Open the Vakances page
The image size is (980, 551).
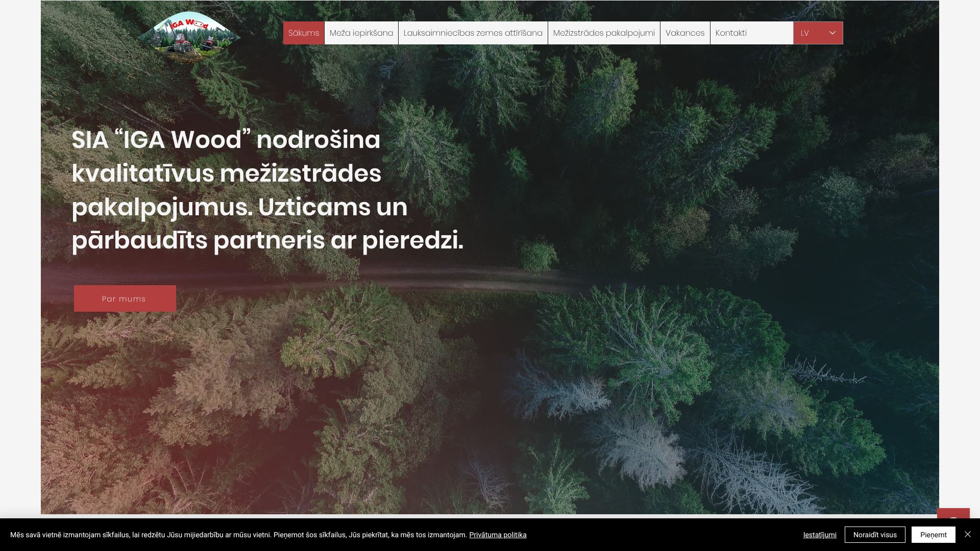[684, 33]
